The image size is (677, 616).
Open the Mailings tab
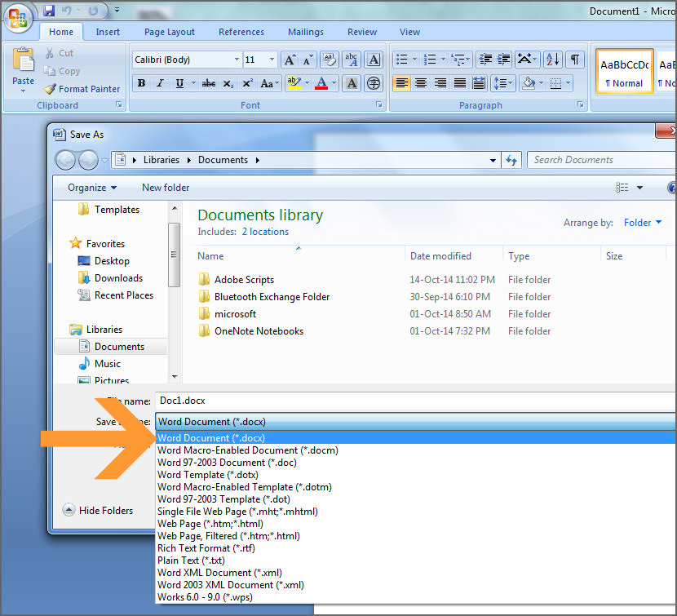point(305,32)
